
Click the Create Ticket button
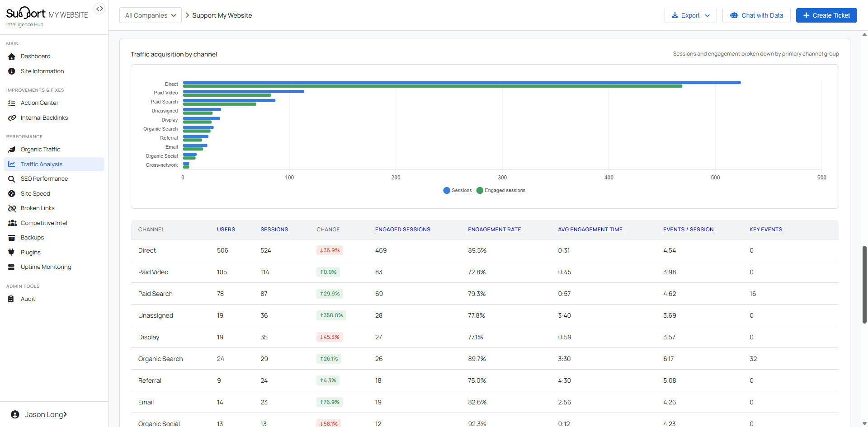pos(826,15)
